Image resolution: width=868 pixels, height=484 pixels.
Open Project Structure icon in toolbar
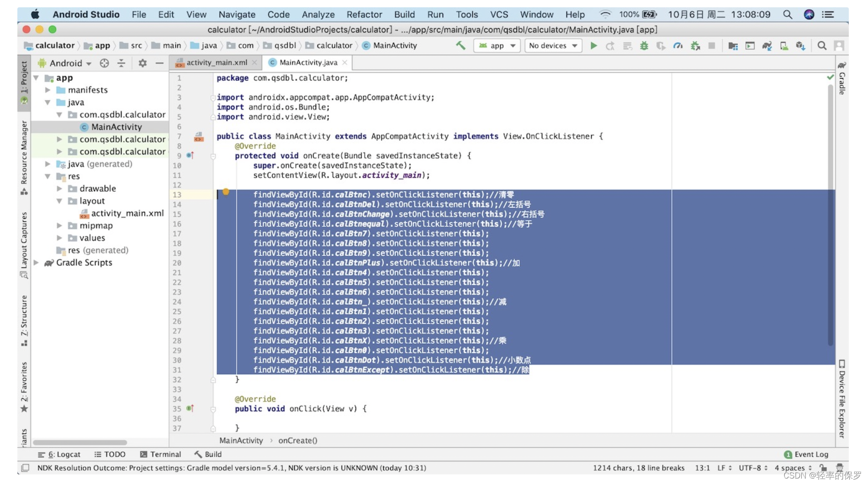pos(733,46)
